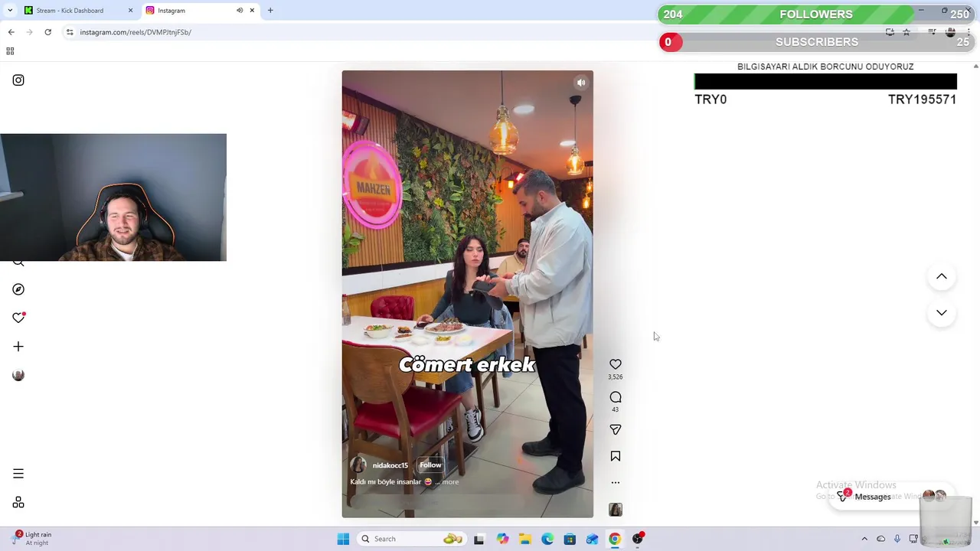View site information icon in the address bar
This screenshot has width=980, height=551.
pyautogui.click(x=70, y=32)
